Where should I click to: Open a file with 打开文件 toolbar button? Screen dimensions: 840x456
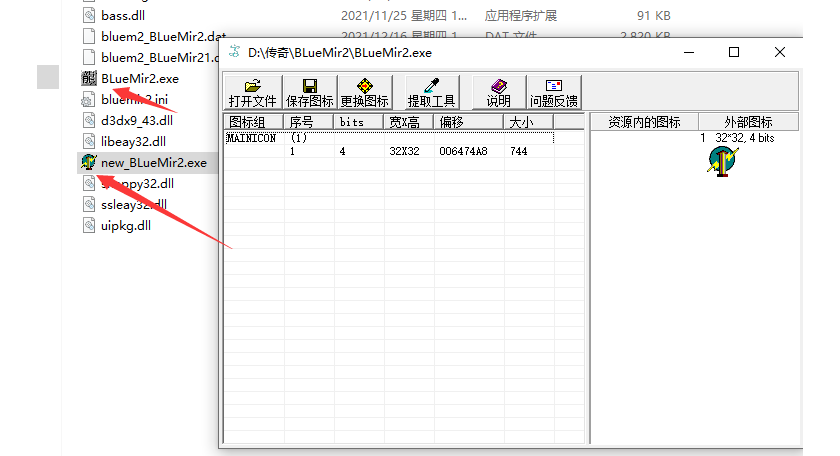(253, 93)
